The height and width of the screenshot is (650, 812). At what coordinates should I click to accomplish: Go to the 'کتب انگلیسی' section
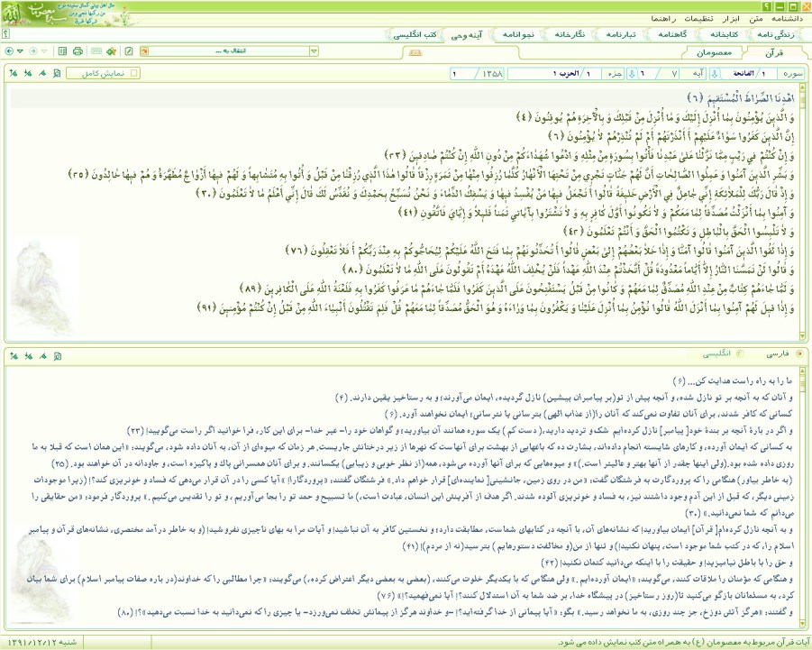415,34
